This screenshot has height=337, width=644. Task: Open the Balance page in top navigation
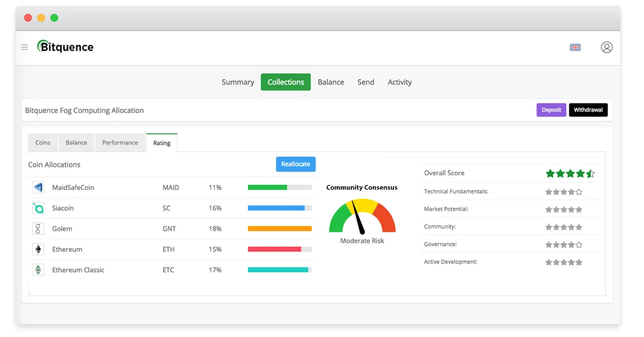click(x=331, y=82)
